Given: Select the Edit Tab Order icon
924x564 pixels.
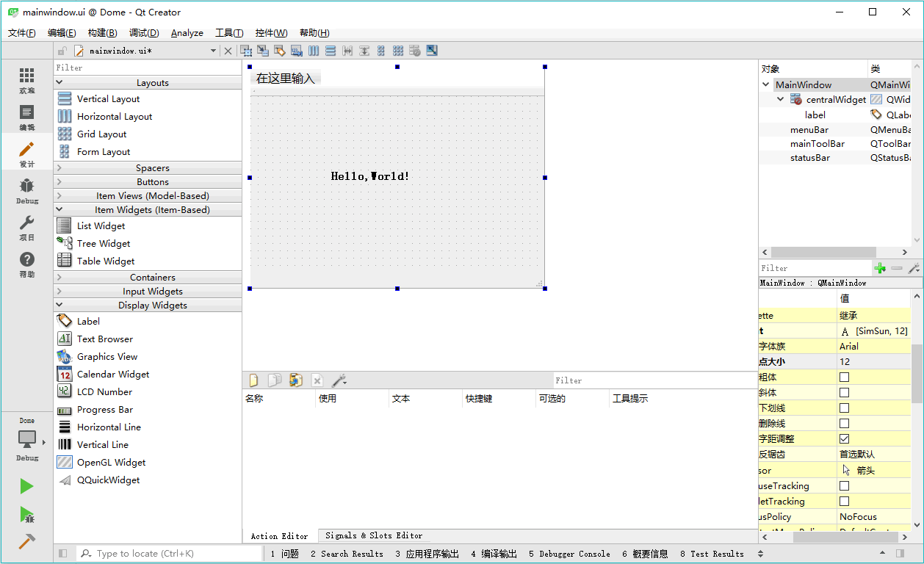Looking at the screenshot, I should pyautogui.click(x=297, y=51).
